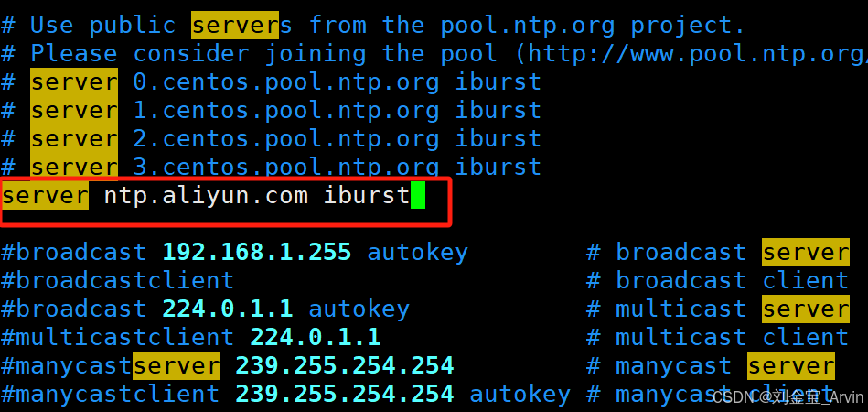Click 224.0.1.1 on the #broadcast line
Viewport: 868px width, 412px height.
(228, 309)
